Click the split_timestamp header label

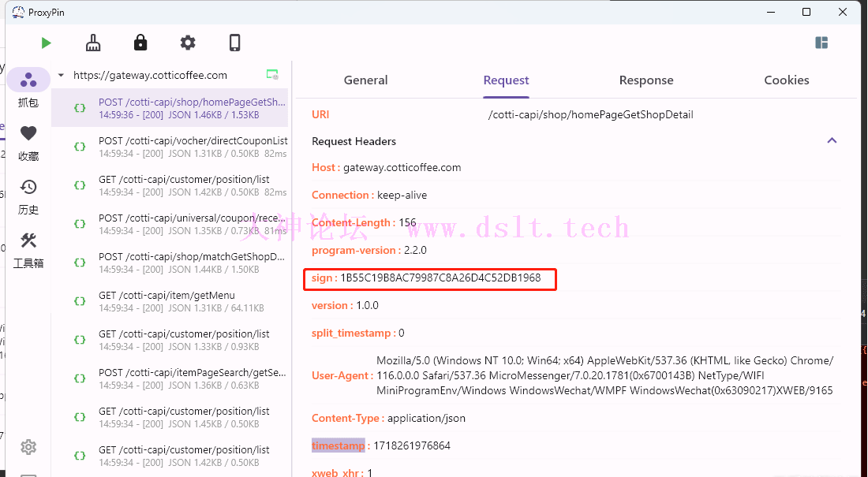click(x=351, y=334)
